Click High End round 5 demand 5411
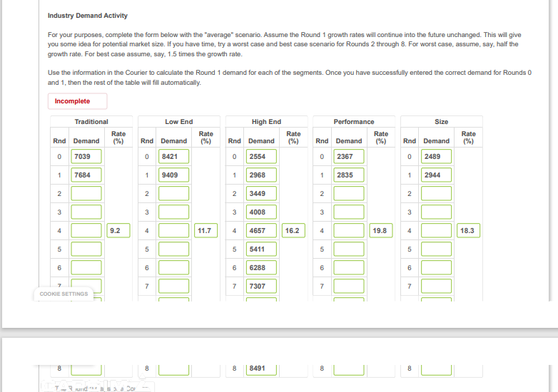 click(261, 249)
